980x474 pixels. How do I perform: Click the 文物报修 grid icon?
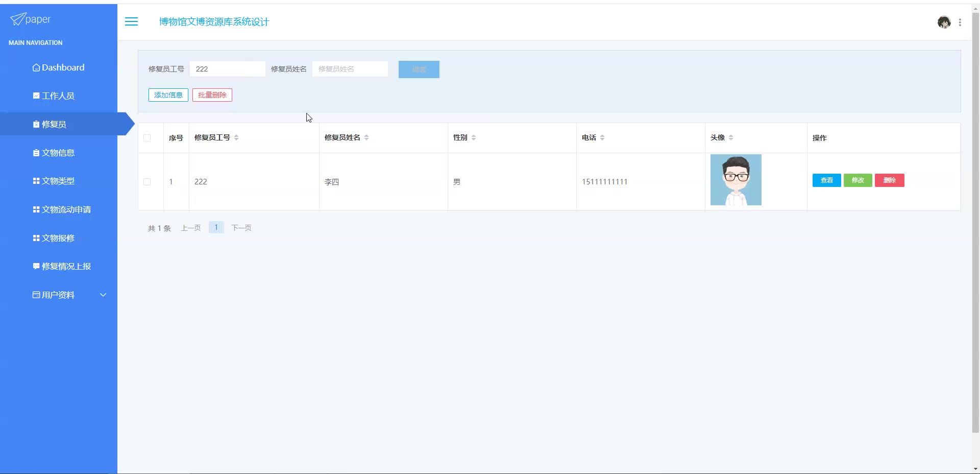tap(36, 238)
